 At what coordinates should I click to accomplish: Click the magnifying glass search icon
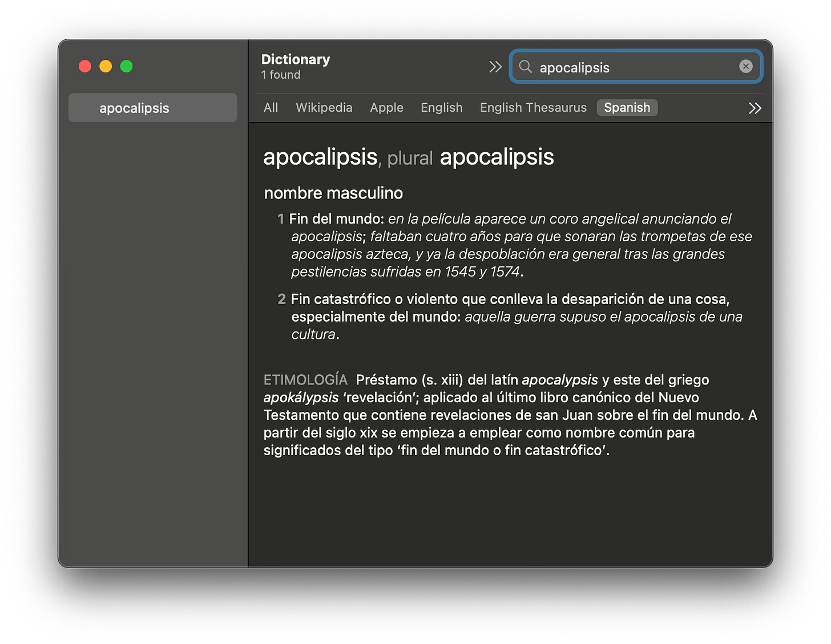(x=525, y=67)
